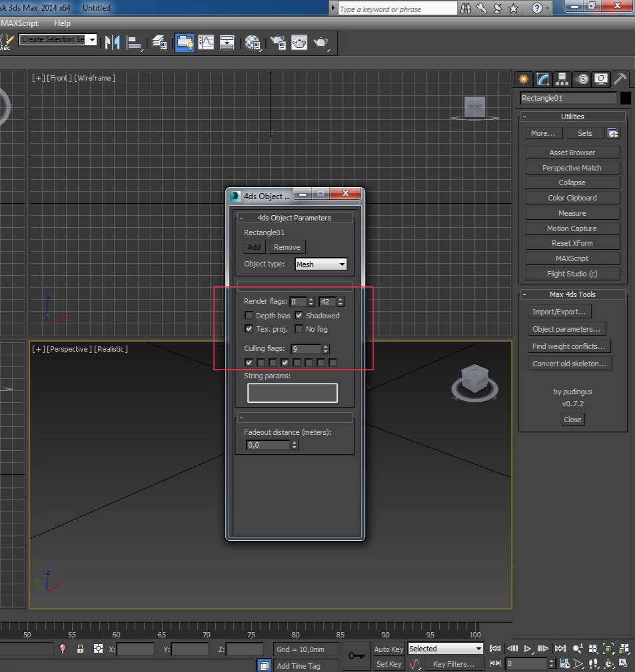The width and height of the screenshot is (635, 672).
Task: Click the black object color swatch
Action: pyautogui.click(x=625, y=98)
